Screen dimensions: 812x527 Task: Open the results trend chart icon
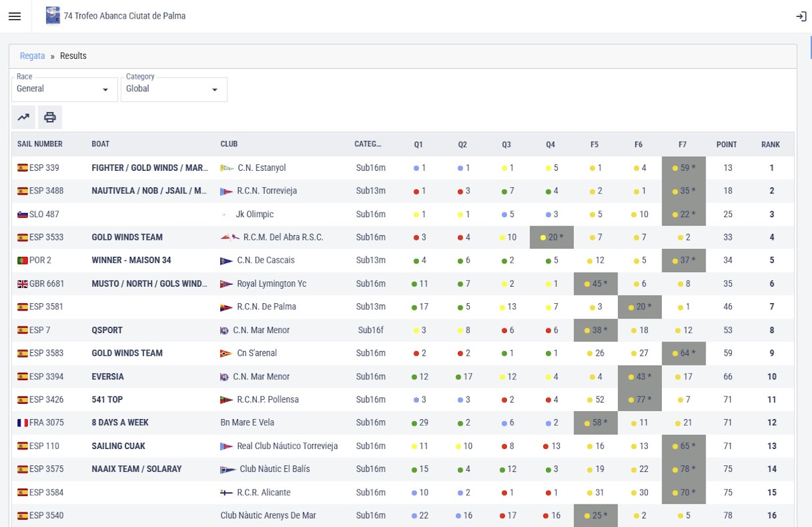23,117
